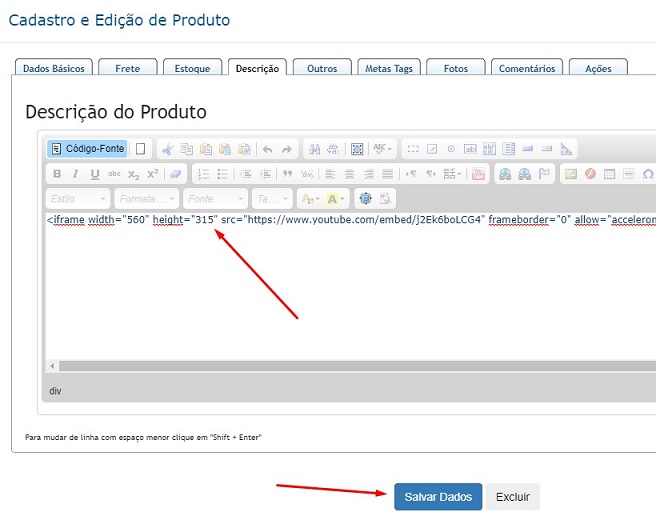Viewport: 656px width, 524px height.
Task: Toggle the Código-Fonte source view button
Action: click(88, 149)
